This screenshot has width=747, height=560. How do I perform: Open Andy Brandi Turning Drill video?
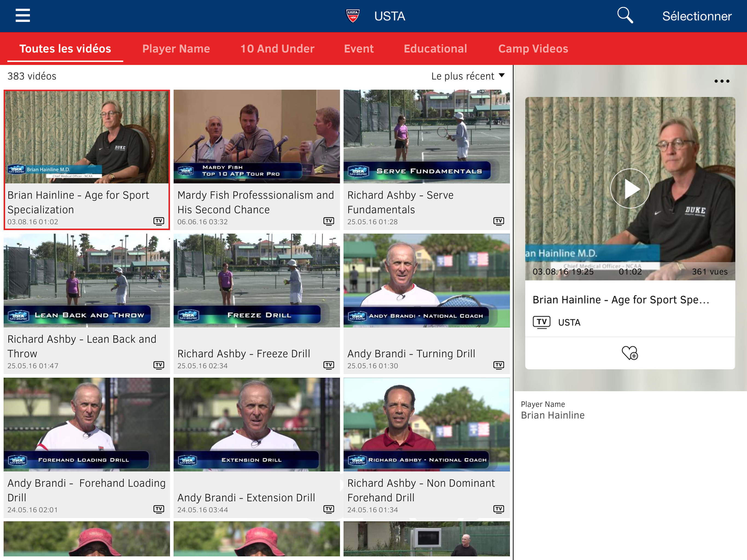pyautogui.click(x=426, y=280)
